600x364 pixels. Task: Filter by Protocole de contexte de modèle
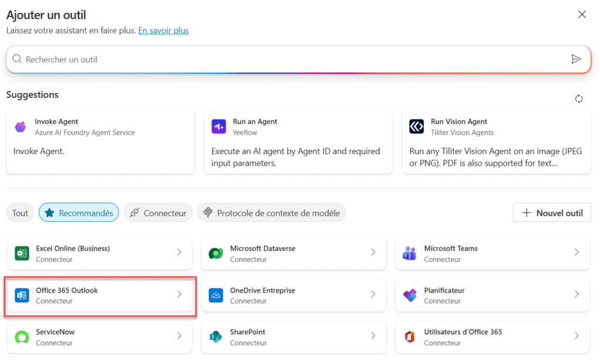272,213
